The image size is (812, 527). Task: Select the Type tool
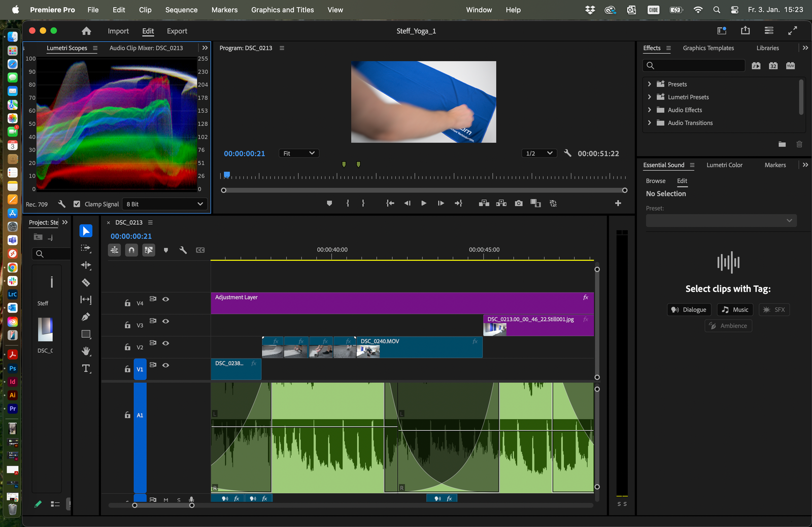click(x=86, y=368)
